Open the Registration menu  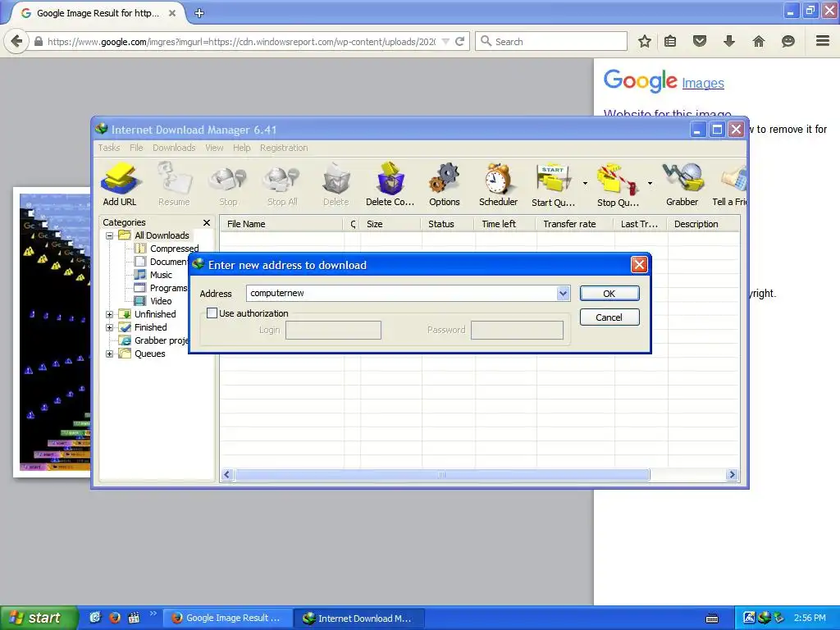click(284, 148)
